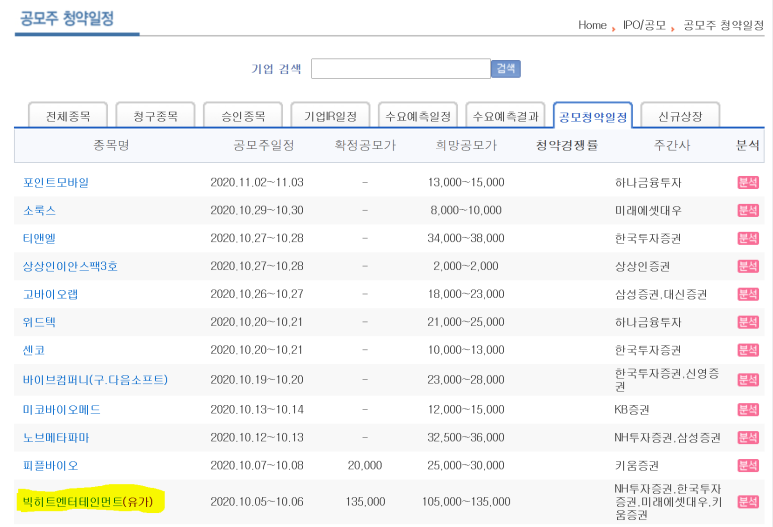
Task: Select the price range 105,000~135,000
Action: tap(466, 502)
